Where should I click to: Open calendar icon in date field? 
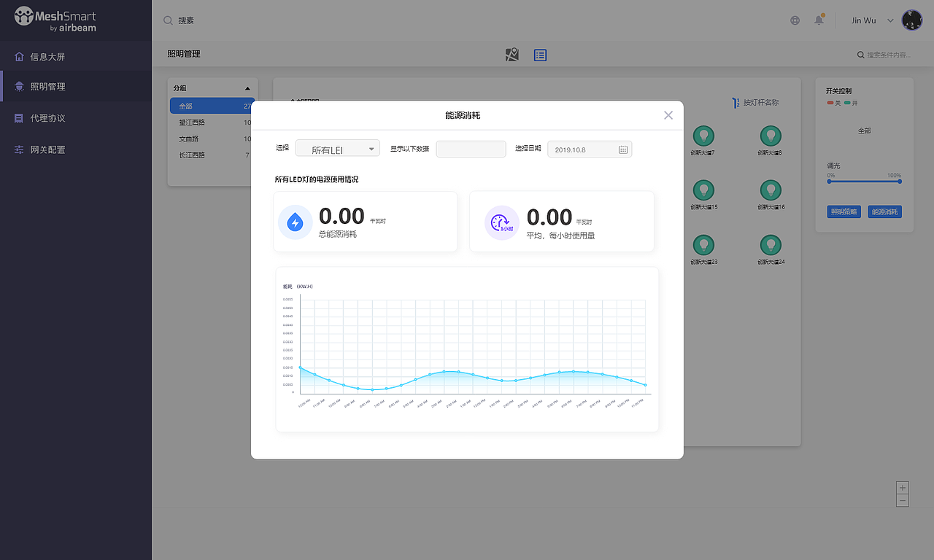(623, 149)
